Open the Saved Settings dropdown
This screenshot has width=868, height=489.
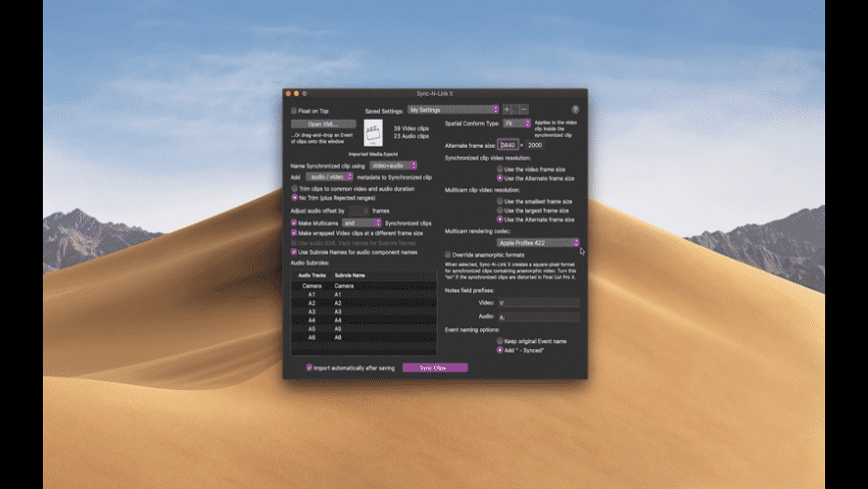tap(452, 109)
